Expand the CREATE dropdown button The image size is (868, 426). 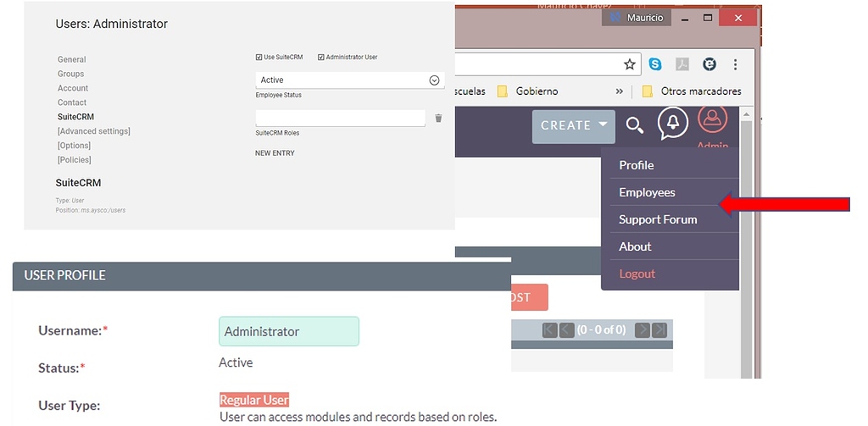pos(574,125)
